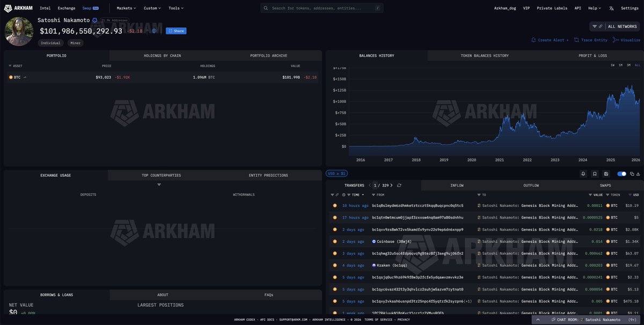644x325 pixels.
Task: Open the Swap page in navigation
Action: coord(90,8)
